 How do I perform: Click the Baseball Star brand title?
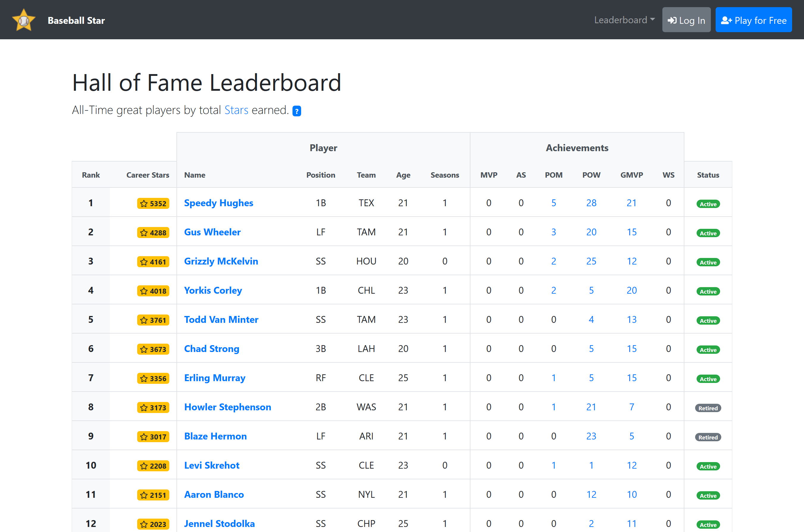76,20
